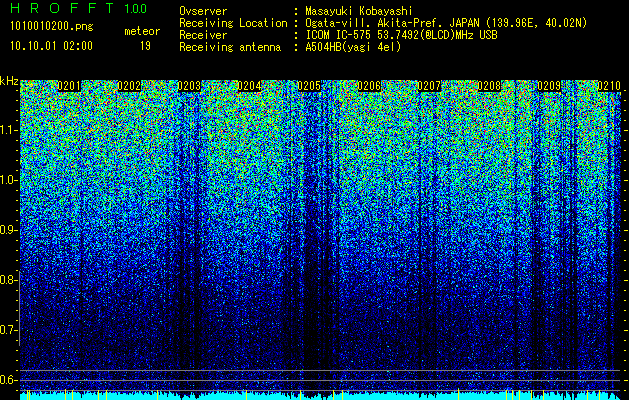Click the kHz axis unit label
This screenshot has height=400, width=629.
tap(9, 81)
